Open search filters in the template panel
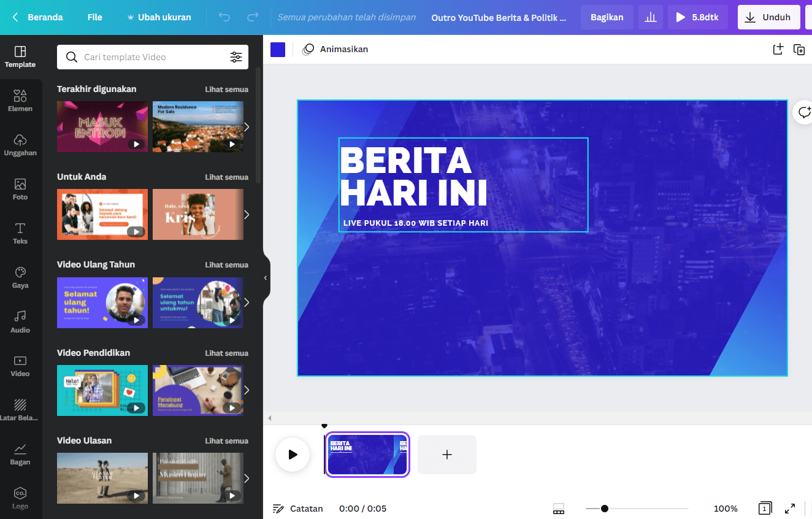The height and width of the screenshot is (519, 812). (x=236, y=56)
